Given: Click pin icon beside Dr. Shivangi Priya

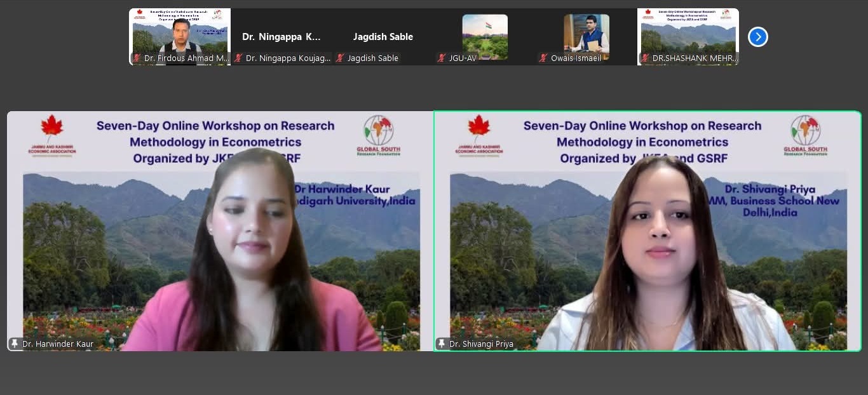Looking at the screenshot, I should [x=442, y=344].
